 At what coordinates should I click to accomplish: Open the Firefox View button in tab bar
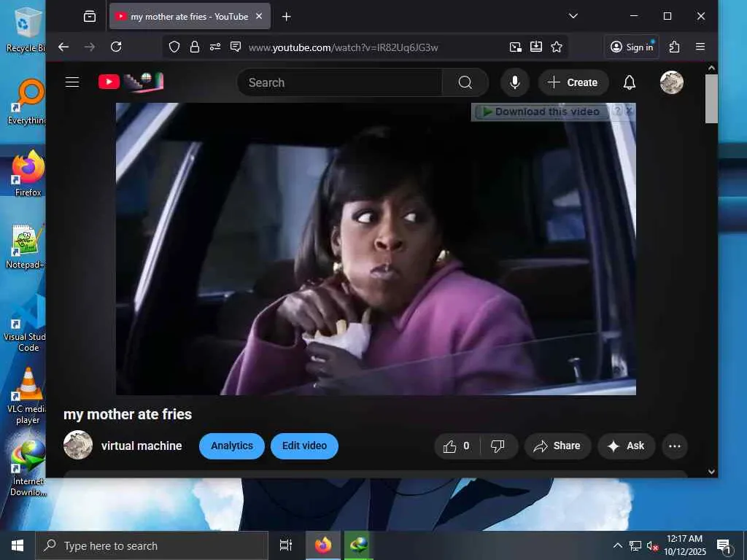click(x=90, y=17)
